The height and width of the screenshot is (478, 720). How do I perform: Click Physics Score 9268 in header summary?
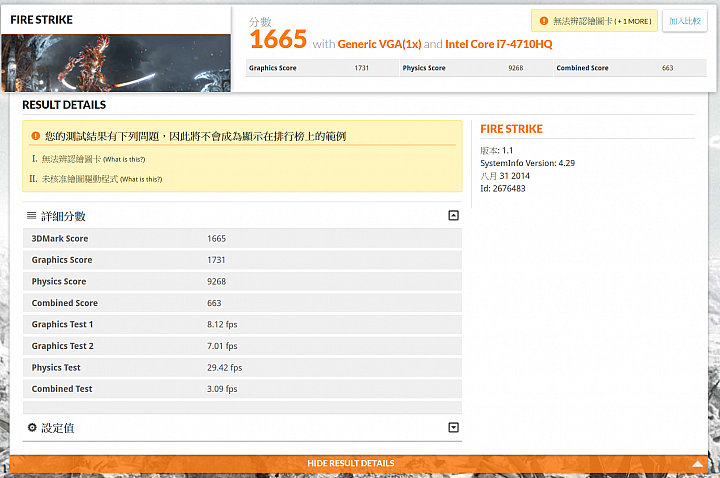(x=476, y=68)
